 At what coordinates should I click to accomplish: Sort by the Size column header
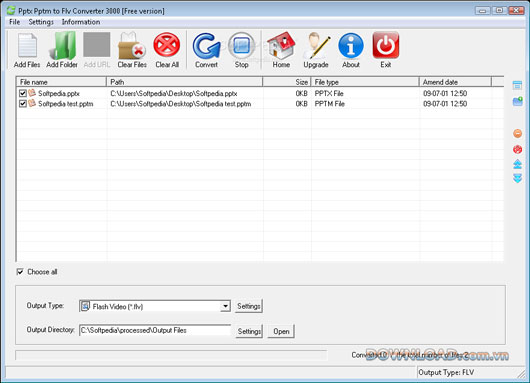pos(287,82)
